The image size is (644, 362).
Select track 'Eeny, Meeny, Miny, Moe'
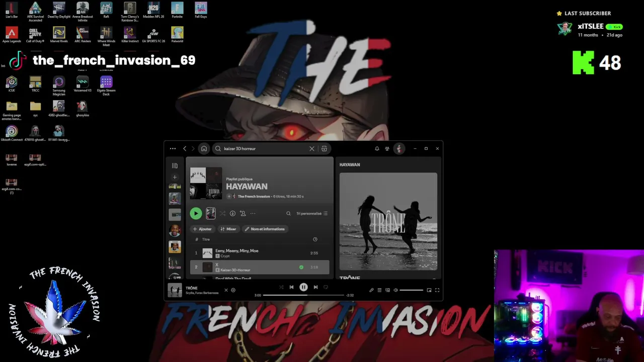point(260,253)
